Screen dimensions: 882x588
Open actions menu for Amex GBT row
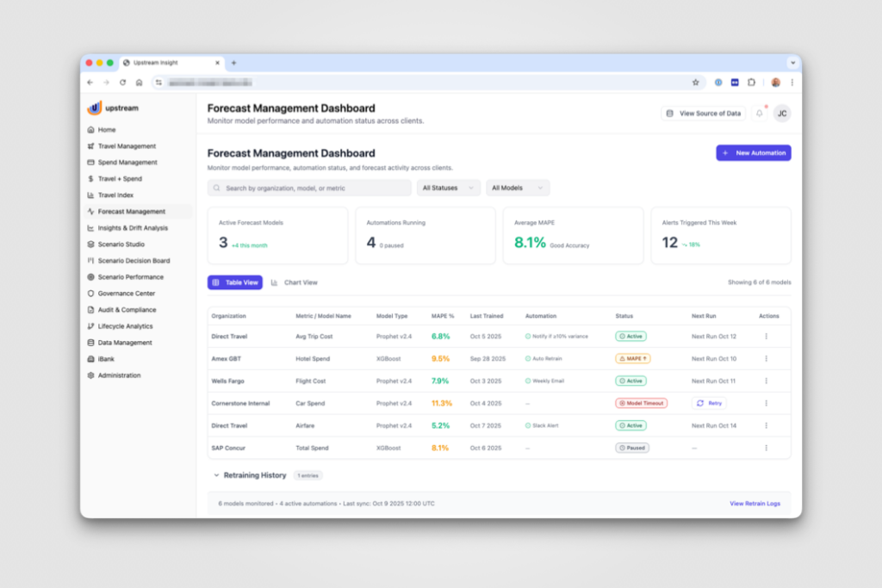(x=766, y=358)
